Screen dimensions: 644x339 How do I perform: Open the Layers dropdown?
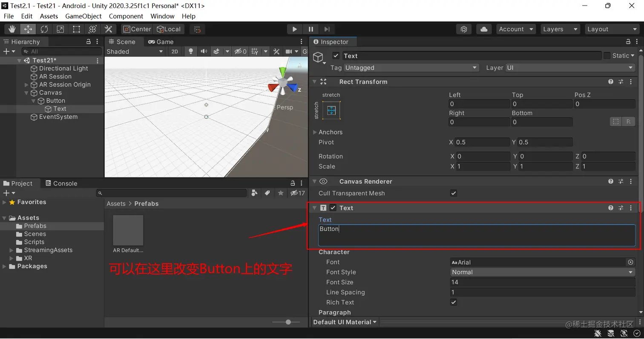[560, 29]
